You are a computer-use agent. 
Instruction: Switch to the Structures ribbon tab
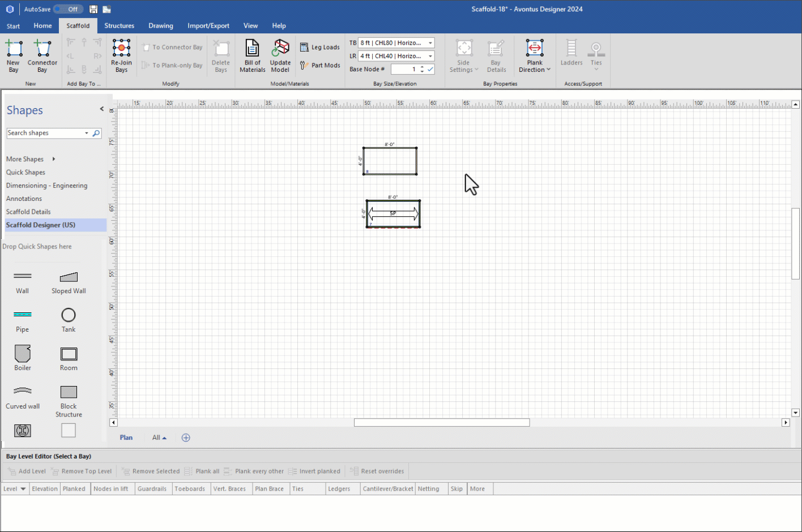(119, 26)
